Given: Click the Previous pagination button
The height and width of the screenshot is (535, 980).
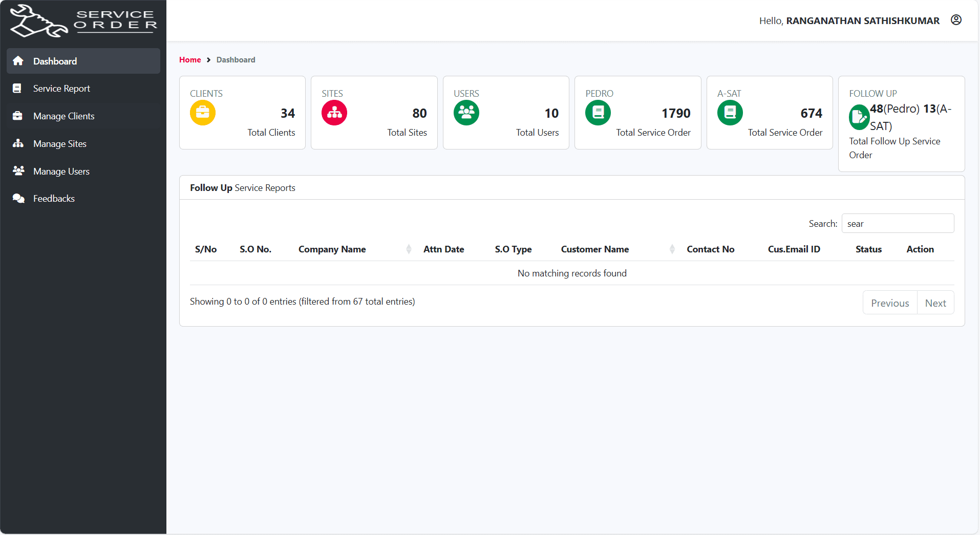Looking at the screenshot, I should point(890,303).
